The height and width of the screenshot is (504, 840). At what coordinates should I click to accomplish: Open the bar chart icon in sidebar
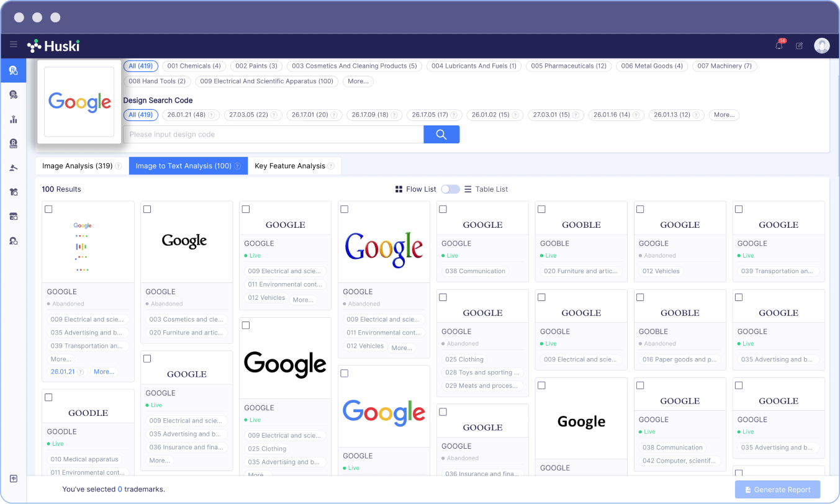(x=13, y=119)
